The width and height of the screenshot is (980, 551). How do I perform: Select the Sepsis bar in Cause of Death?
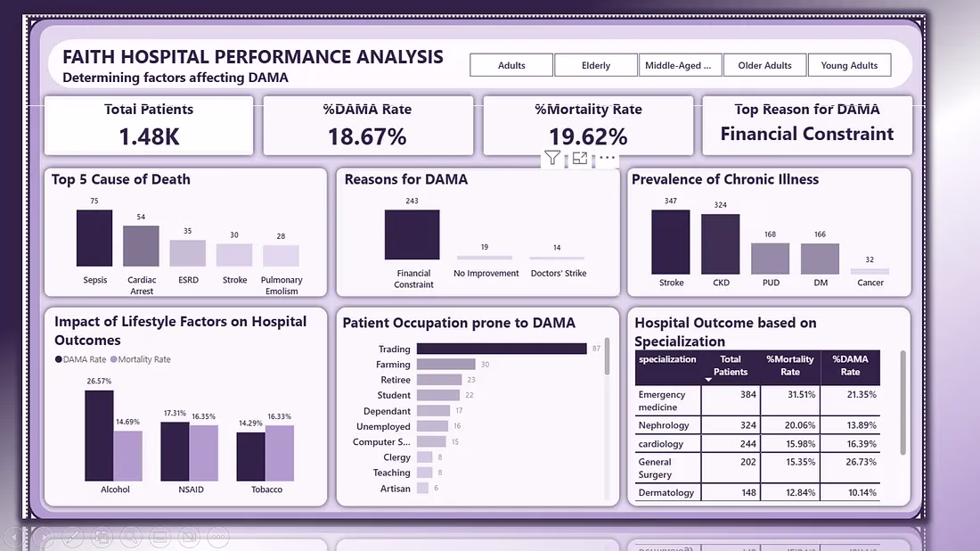point(94,238)
